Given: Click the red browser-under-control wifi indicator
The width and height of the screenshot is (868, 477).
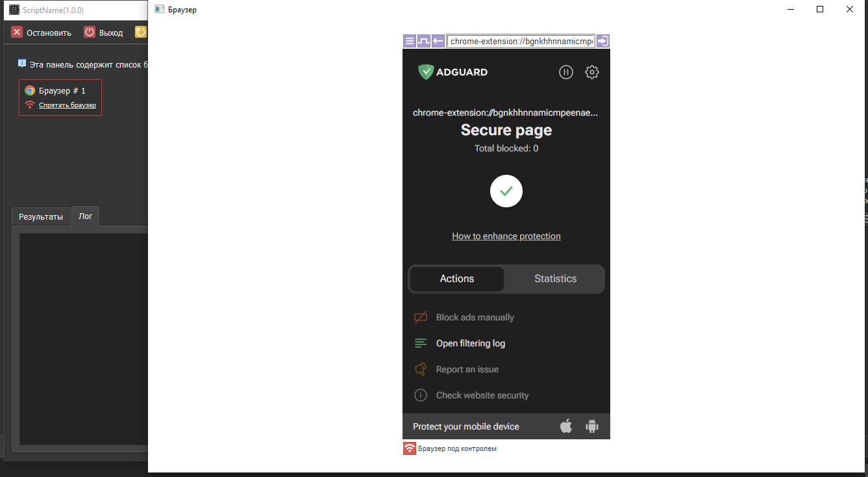Looking at the screenshot, I should point(410,448).
